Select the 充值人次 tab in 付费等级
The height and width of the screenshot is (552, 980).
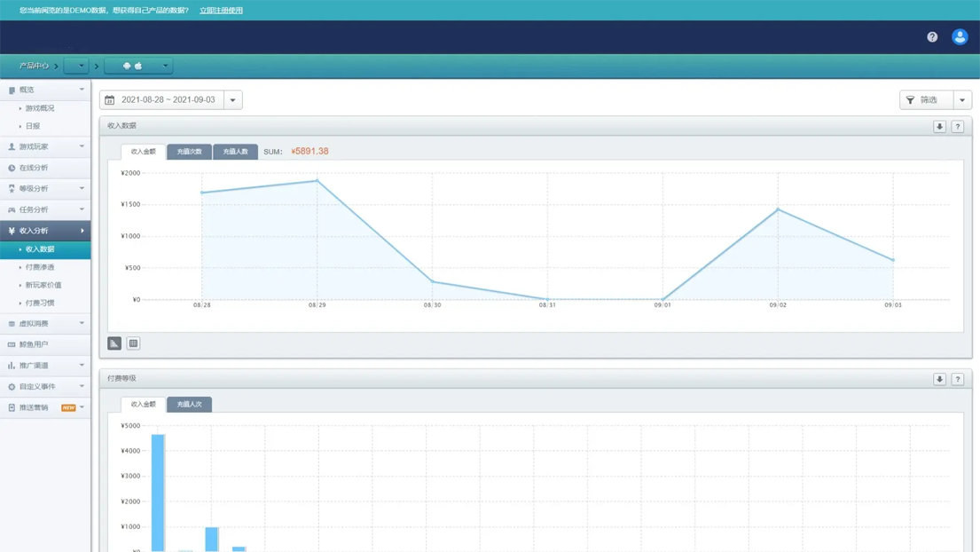point(189,405)
